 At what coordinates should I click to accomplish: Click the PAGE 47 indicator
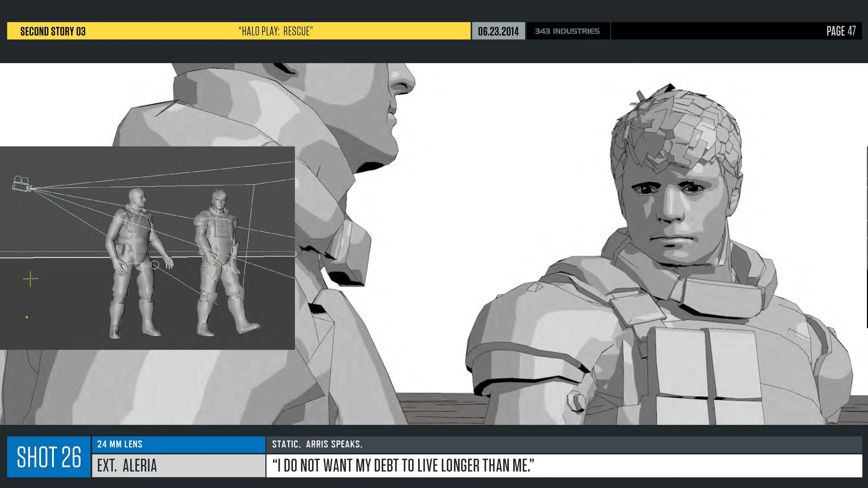click(x=841, y=31)
